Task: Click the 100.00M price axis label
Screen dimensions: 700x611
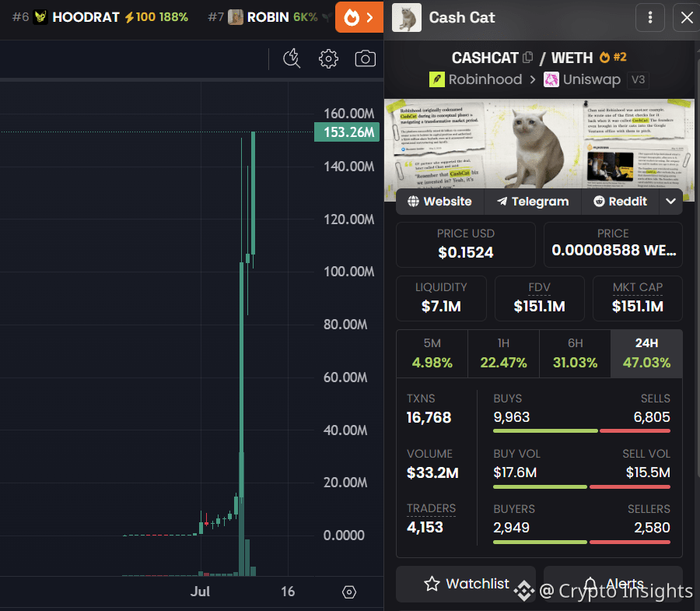Action: coord(348,272)
